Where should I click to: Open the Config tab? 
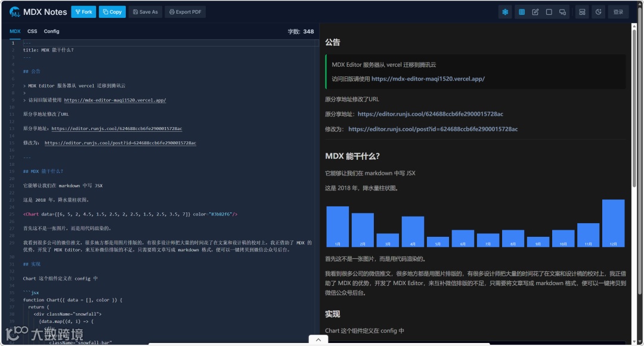click(51, 31)
